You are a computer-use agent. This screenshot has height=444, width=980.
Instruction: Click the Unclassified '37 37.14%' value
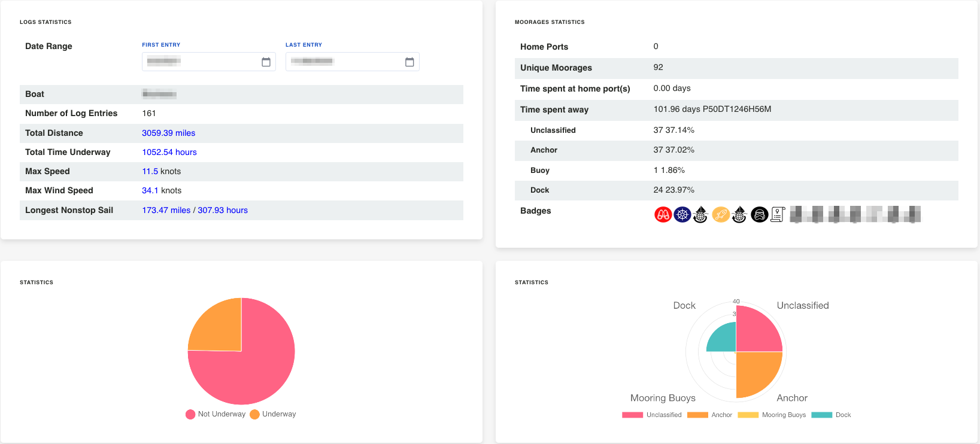coord(674,130)
